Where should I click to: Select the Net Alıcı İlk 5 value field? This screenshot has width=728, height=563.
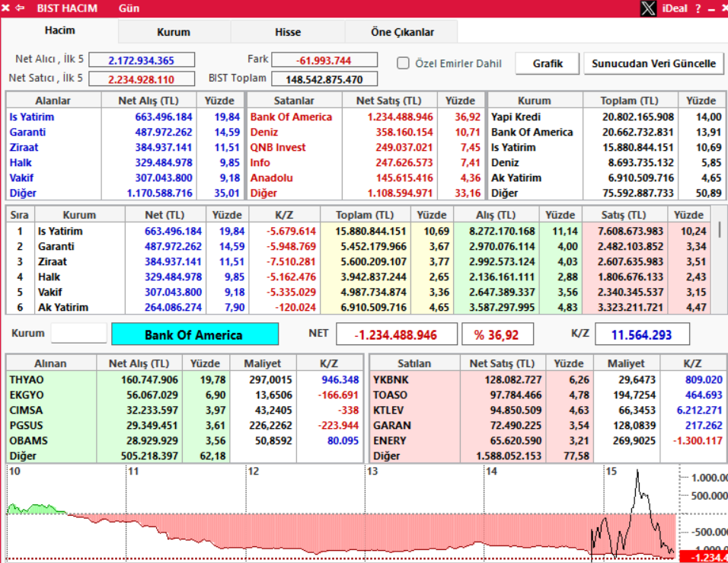[142, 60]
